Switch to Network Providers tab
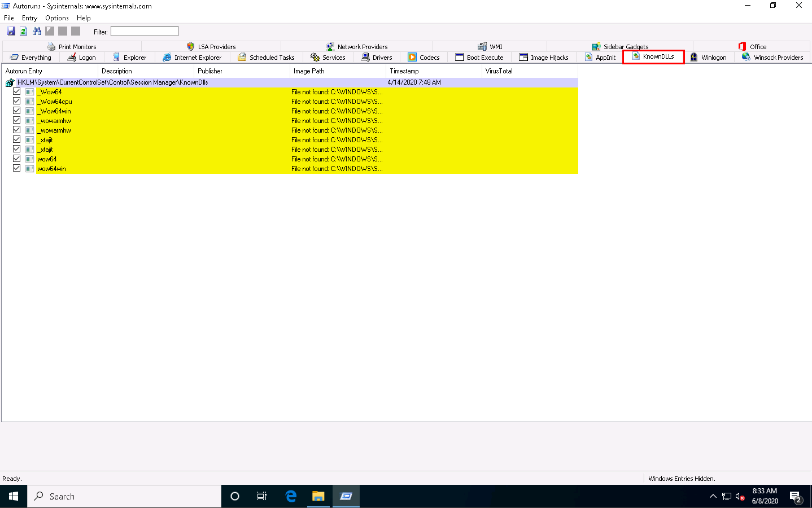 pos(357,47)
